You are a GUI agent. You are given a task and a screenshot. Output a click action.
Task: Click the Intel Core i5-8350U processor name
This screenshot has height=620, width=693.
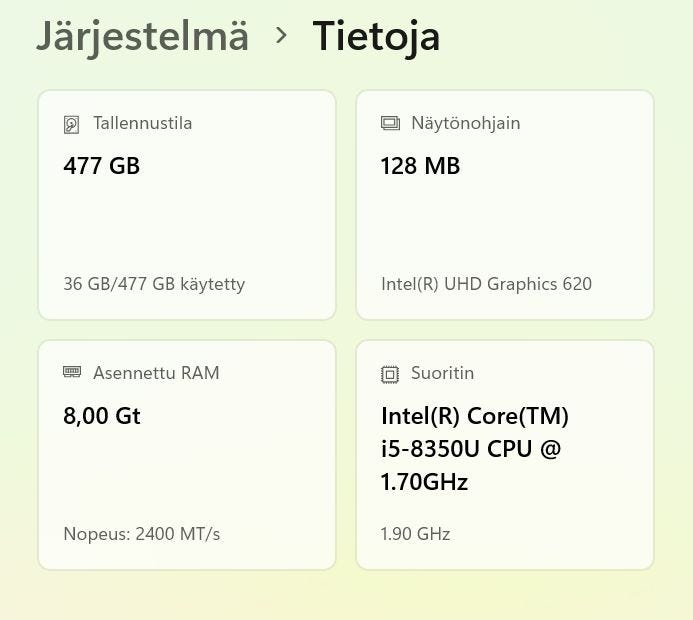click(x=474, y=449)
